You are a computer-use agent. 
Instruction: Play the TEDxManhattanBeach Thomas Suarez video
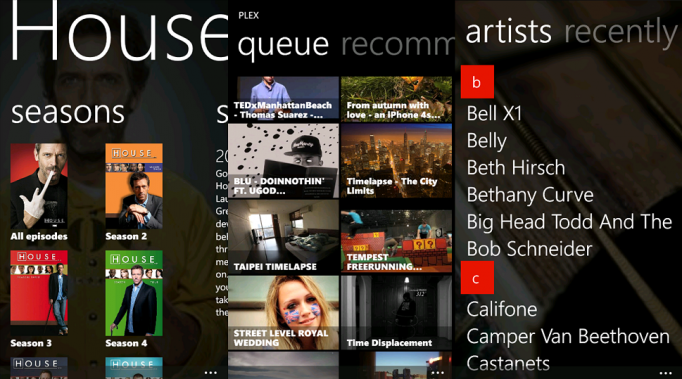[x=283, y=98]
